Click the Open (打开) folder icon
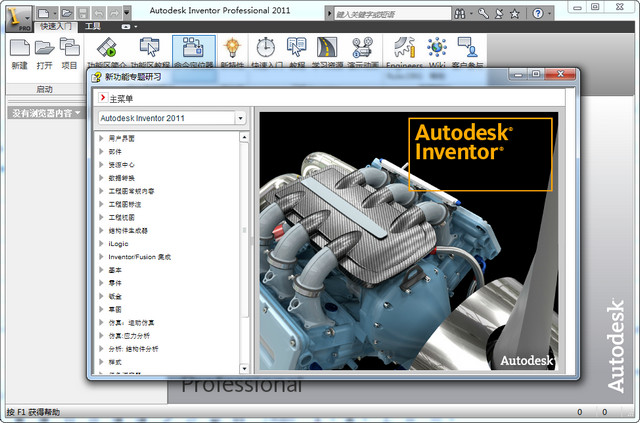Viewport: 640px width, 423px height. click(44, 48)
